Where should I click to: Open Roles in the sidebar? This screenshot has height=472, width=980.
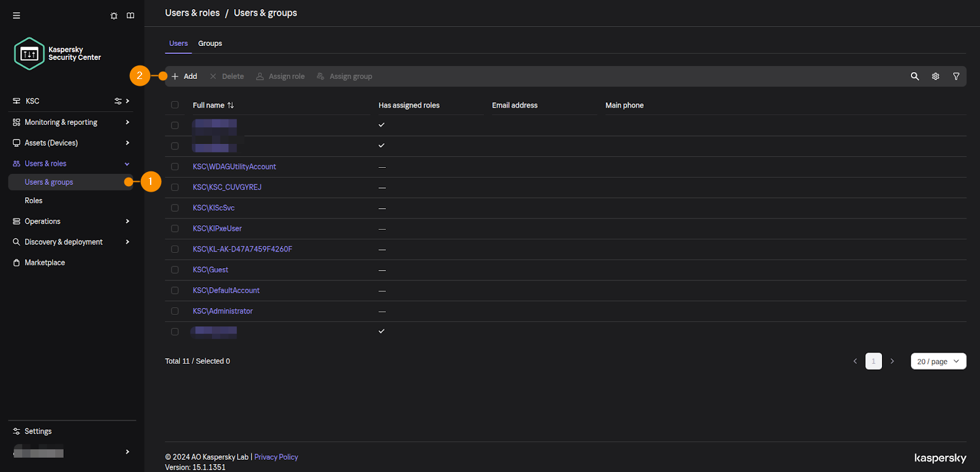click(x=34, y=201)
